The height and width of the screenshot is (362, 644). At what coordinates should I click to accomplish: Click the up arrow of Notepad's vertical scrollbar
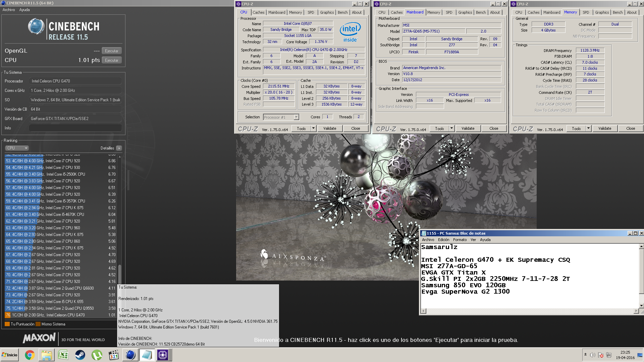641,247
